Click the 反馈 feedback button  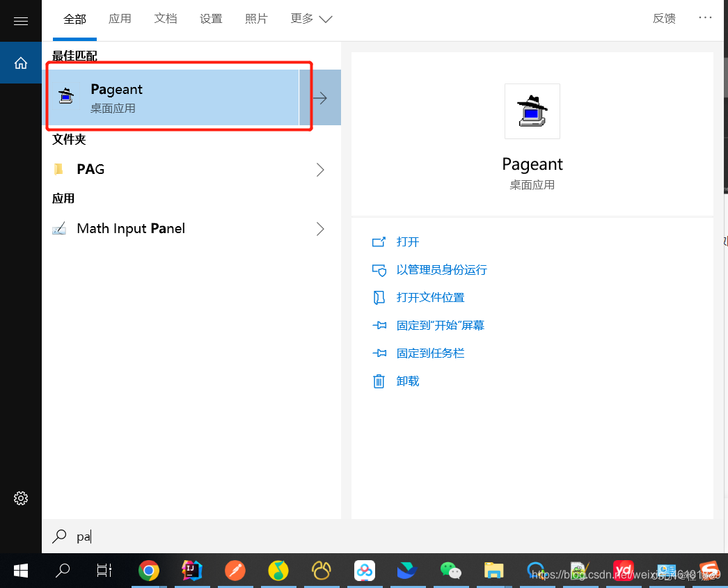(664, 19)
